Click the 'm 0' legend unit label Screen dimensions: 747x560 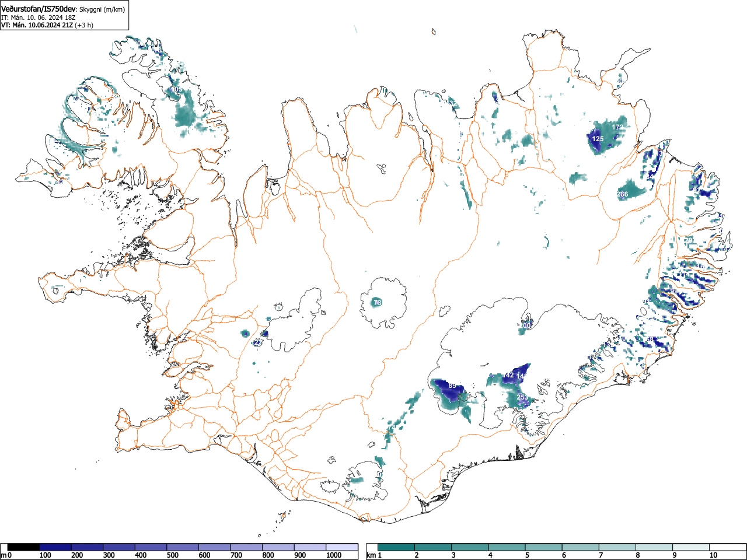pos(6,555)
